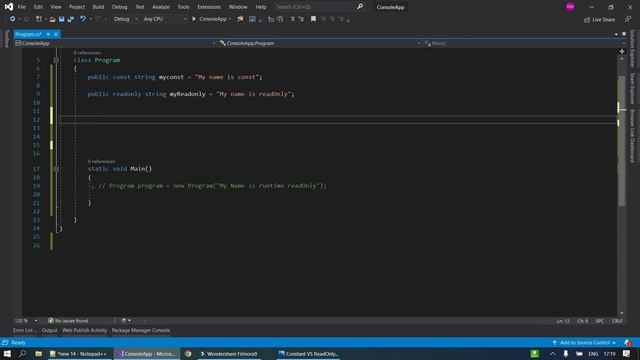The height and width of the screenshot is (360, 640).
Task: Click the Bookmark toolbar icon
Action: (x=313, y=19)
